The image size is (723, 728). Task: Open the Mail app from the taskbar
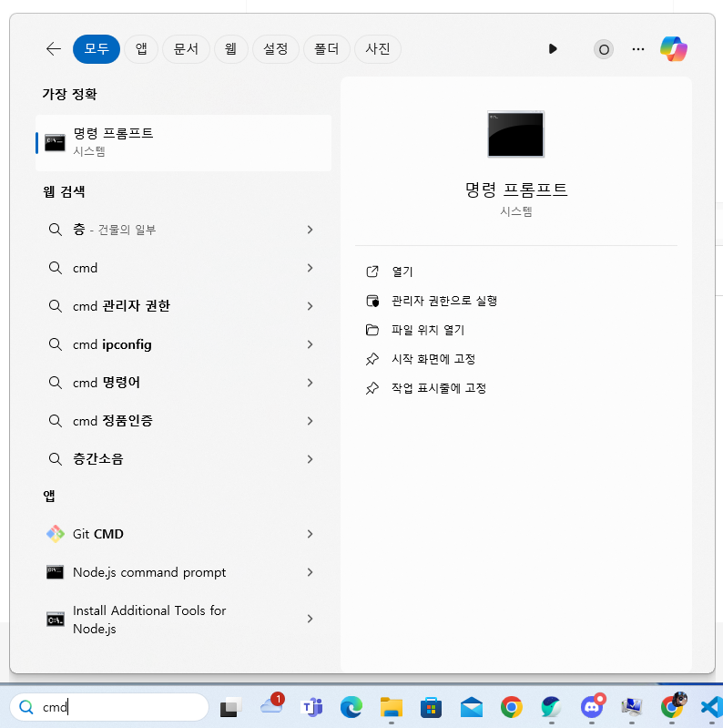pos(472,708)
